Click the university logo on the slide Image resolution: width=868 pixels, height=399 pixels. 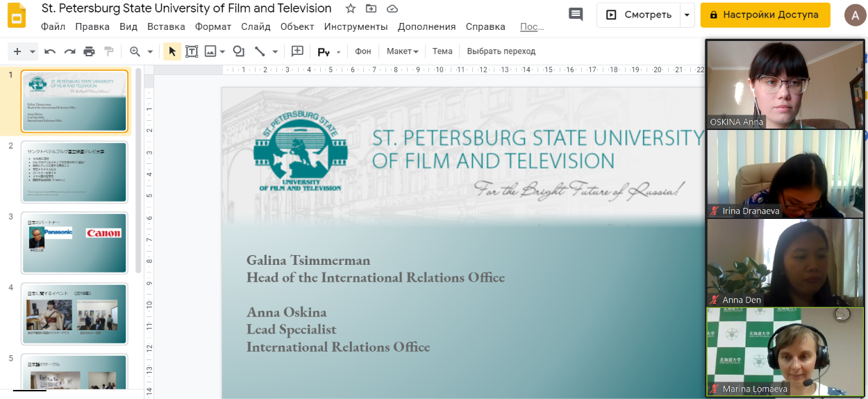[x=301, y=149]
